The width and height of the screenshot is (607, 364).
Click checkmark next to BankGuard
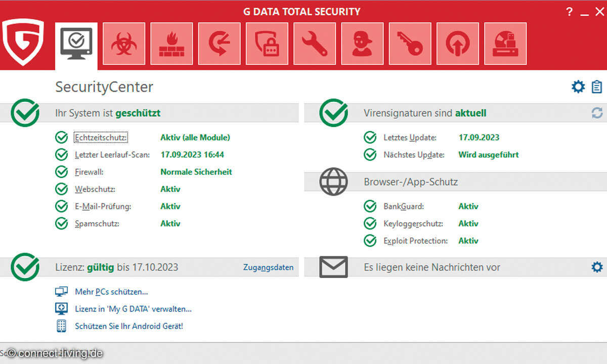pos(370,206)
